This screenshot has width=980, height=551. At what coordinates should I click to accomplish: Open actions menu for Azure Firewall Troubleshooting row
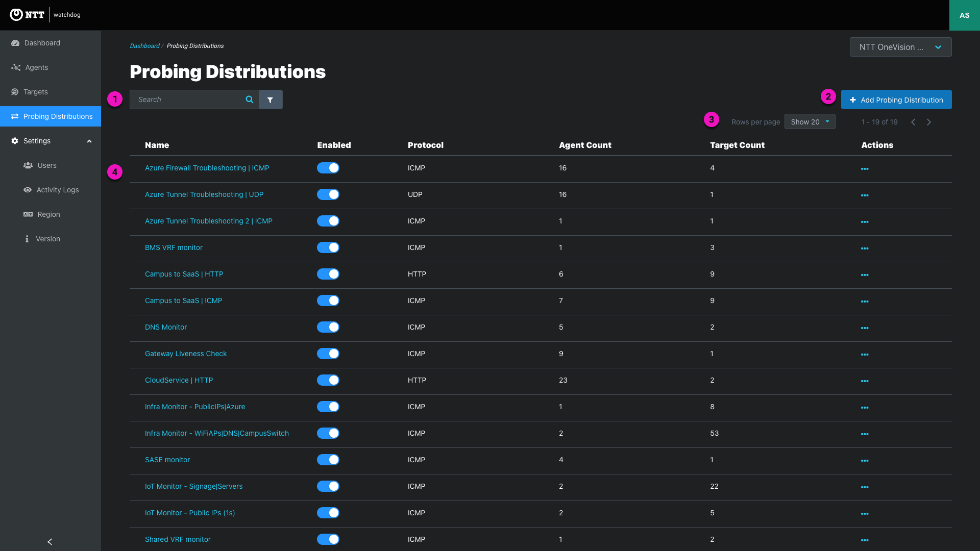pos(865,169)
